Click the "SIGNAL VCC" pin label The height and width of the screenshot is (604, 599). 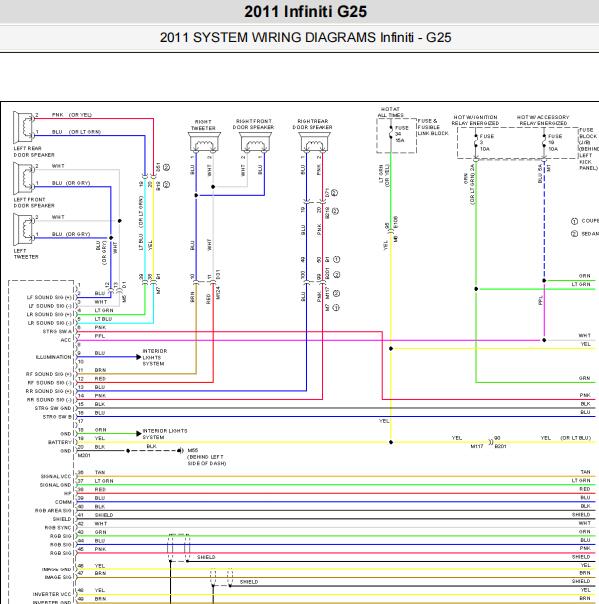[56, 476]
